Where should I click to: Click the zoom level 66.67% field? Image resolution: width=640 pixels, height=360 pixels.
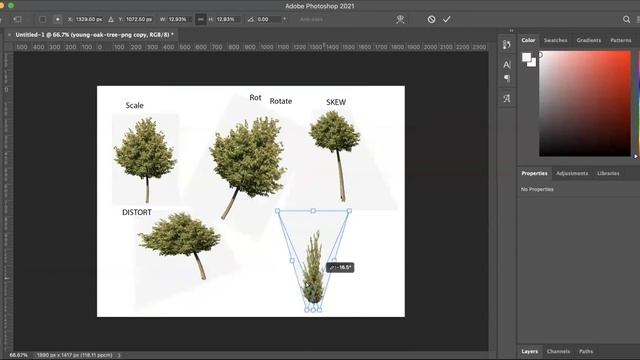(x=18, y=355)
